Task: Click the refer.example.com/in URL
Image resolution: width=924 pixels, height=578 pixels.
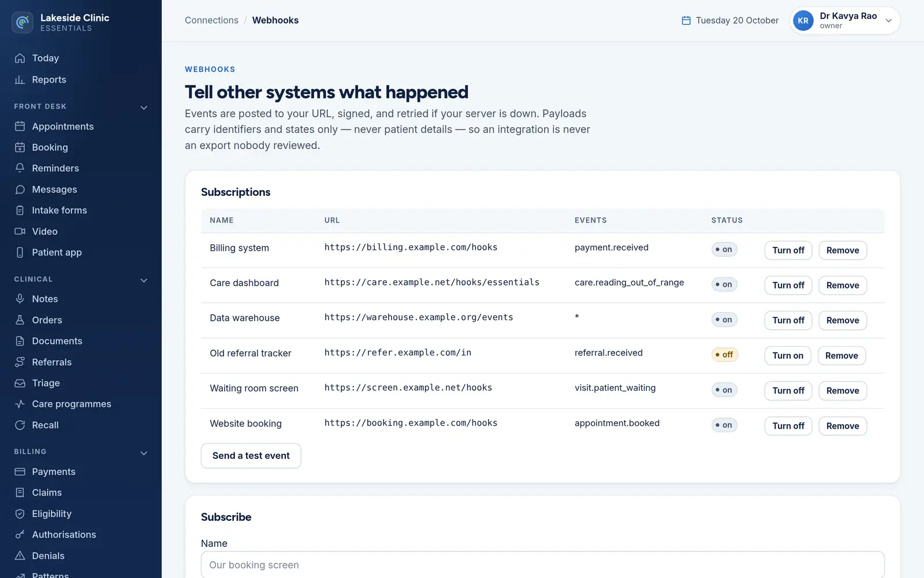Action: (397, 353)
